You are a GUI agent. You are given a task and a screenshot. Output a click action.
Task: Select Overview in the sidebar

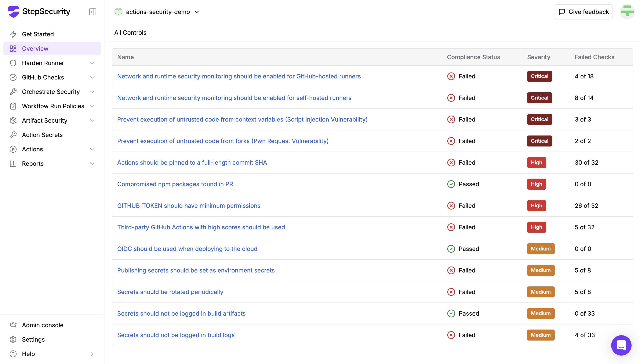(x=35, y=48)
